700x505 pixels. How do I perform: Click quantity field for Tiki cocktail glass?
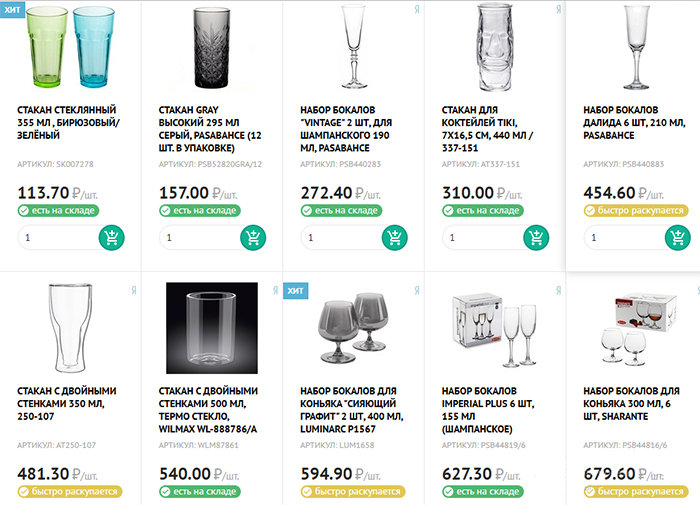click(480, 238)
